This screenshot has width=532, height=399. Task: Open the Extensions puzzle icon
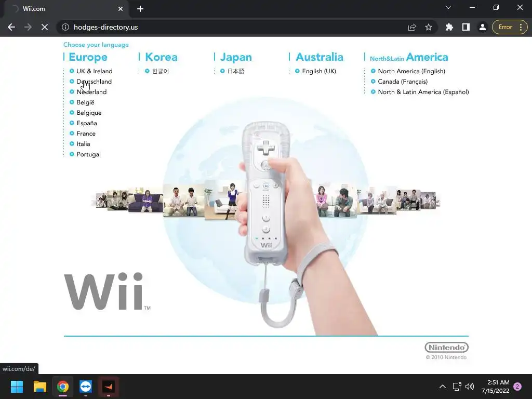(x=449, y=27)
